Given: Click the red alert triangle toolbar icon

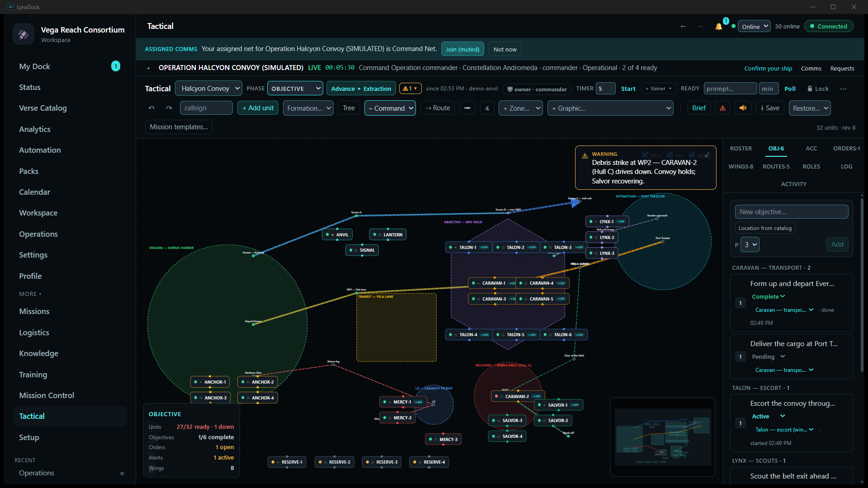Looking at the screenshot, I should 723,108.
